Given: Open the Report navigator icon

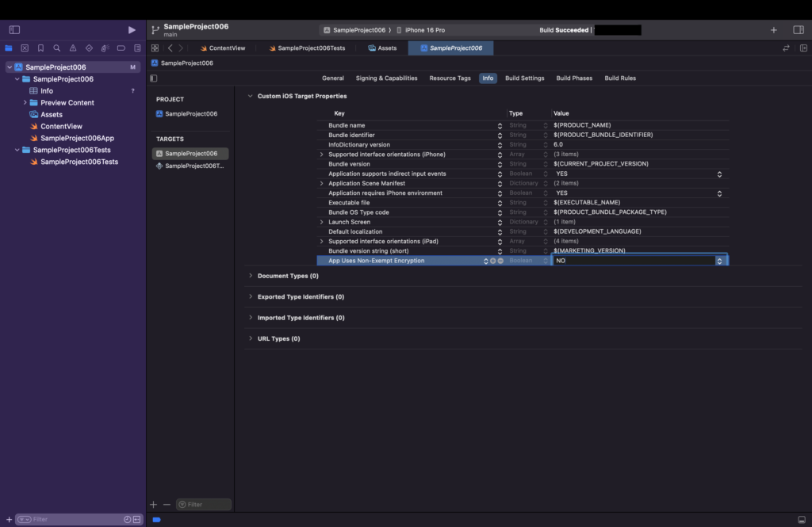Looking at the screenshot, I should (137, 48).
